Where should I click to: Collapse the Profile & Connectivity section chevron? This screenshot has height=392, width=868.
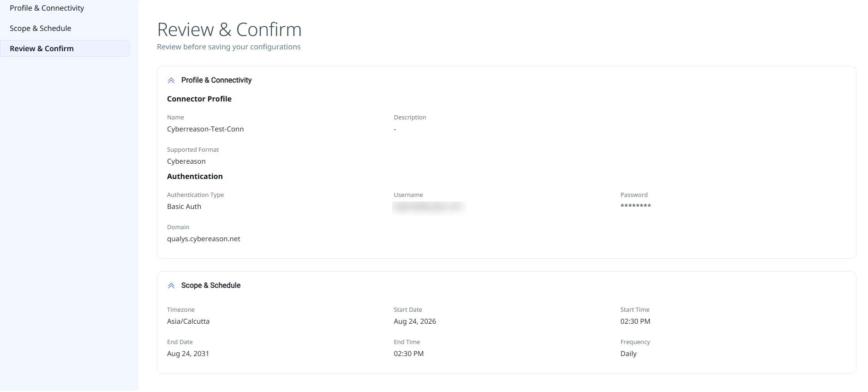tap(171, 80)
